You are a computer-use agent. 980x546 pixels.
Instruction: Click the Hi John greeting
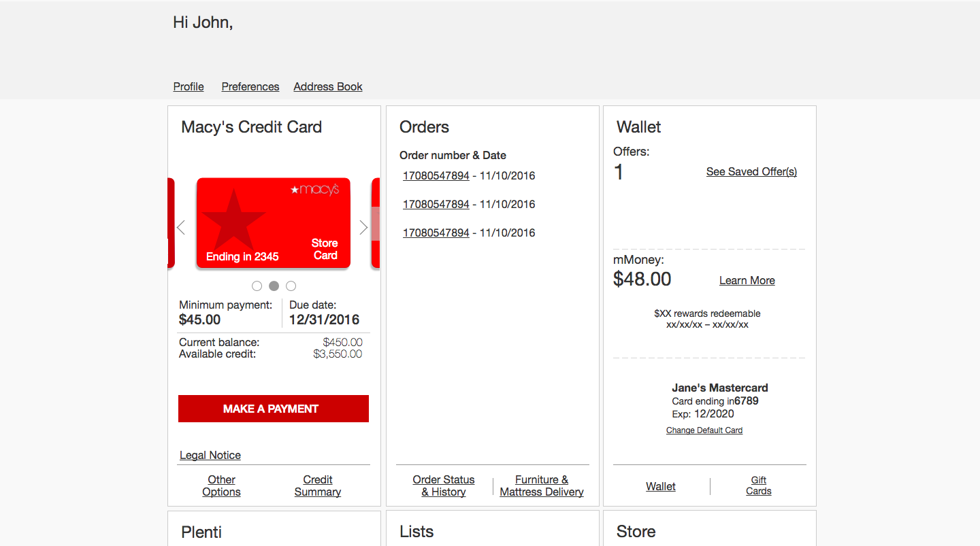203,22
